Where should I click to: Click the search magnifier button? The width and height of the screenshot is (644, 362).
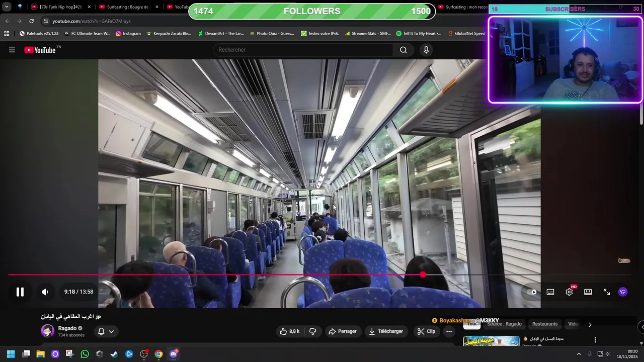pos(404,50)
